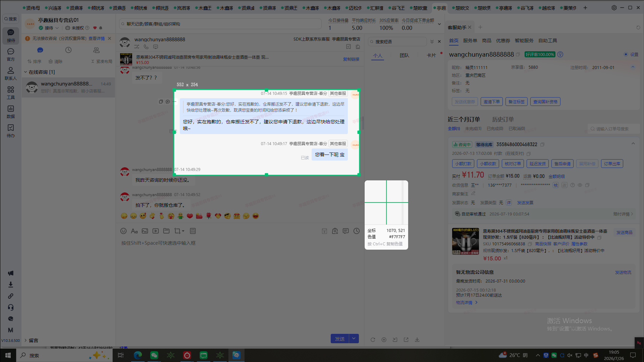This screenshot has height=362, width=644.
Task: Collapse the order 3558486000468322 card
Action: [x=633, y=144]
